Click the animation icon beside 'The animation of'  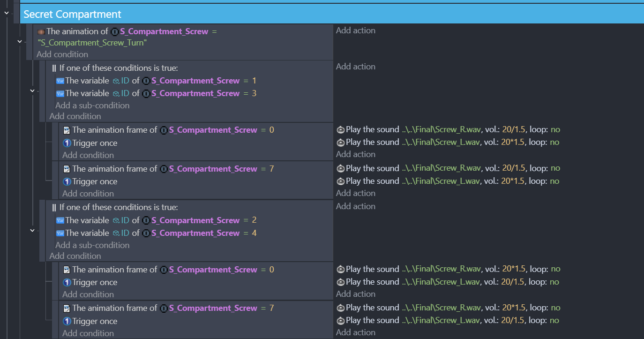coord(41,32)
